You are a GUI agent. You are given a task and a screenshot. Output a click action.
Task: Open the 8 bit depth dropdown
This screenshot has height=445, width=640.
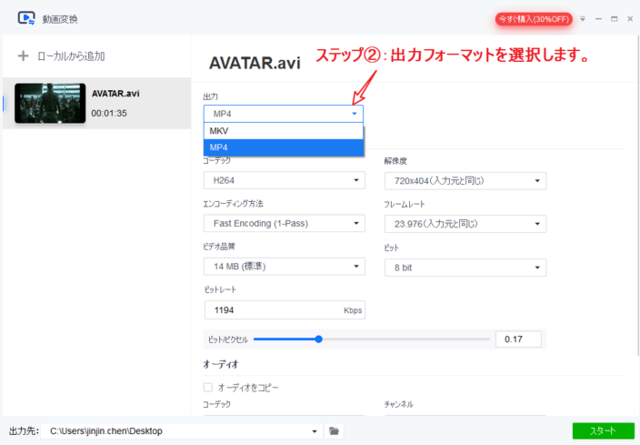[x=464, y=267]
